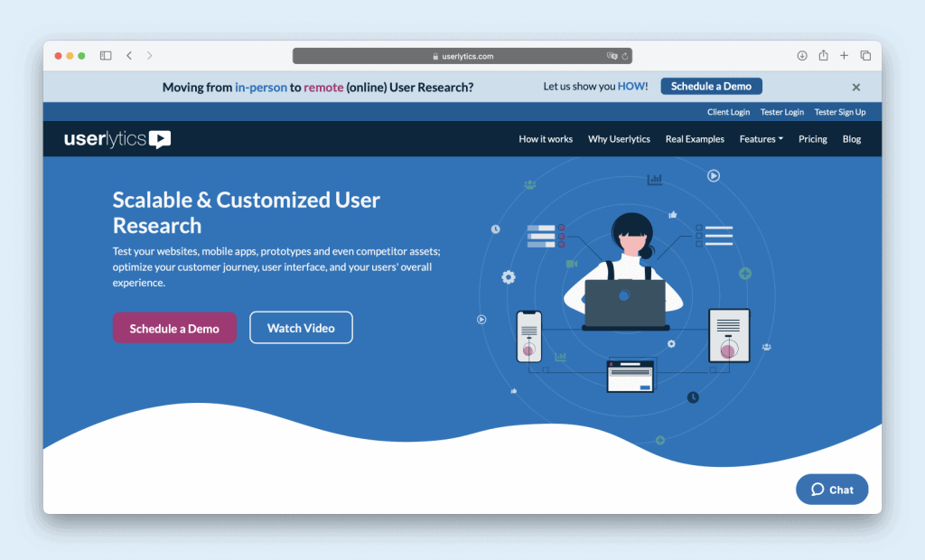Image resolution: width=925 pixels, height=560 pixels.
Task: Open the Blog menu item
Action: (852, 139)
